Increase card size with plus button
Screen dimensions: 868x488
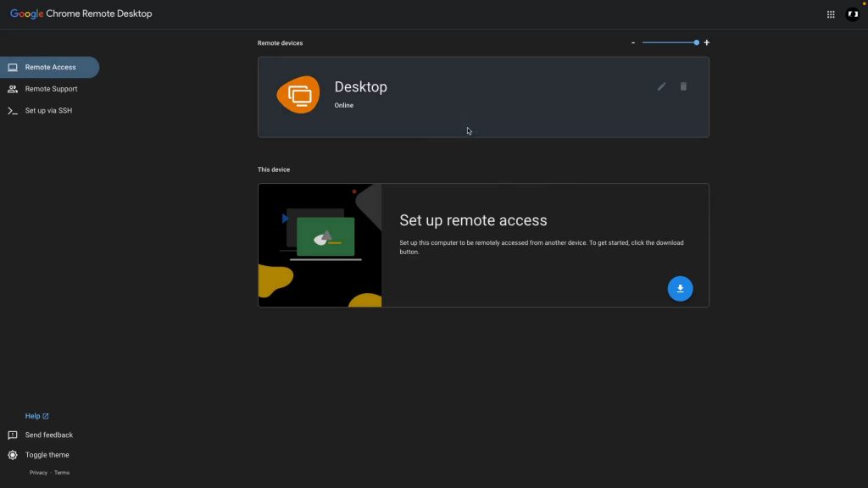[x=706, y=42]
